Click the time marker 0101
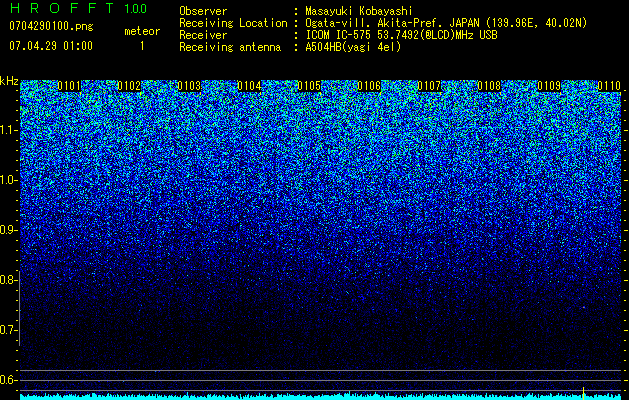The height and width of the screenshot is (400, 629). (x=69, y=86)
